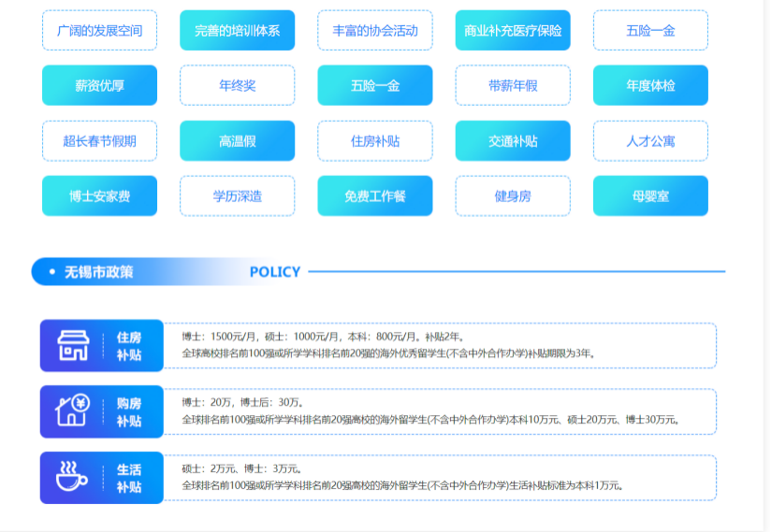This screenshot has width=771, height=532.
Task: Click text 博士：20万，博士后：30万
Action: pyautogui.click(x=243, y=402)
